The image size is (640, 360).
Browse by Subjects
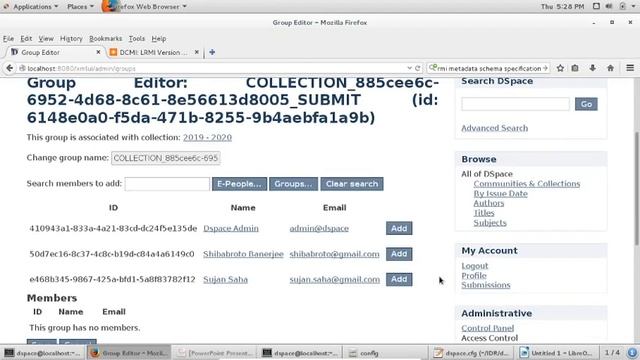point(490,222)
